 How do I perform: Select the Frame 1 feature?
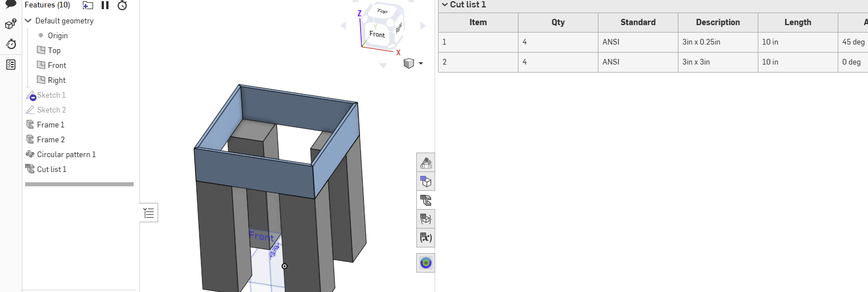click(x=51, y=125)
